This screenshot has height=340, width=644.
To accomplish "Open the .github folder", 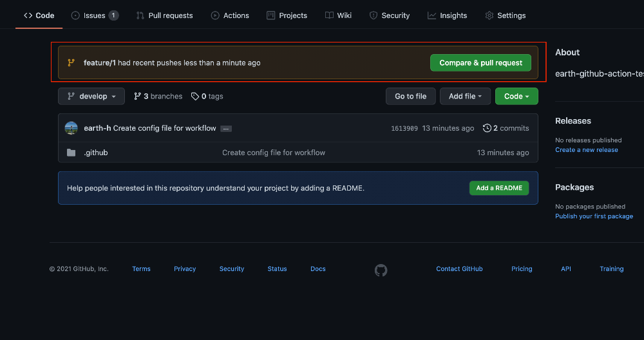I will 96,153.
